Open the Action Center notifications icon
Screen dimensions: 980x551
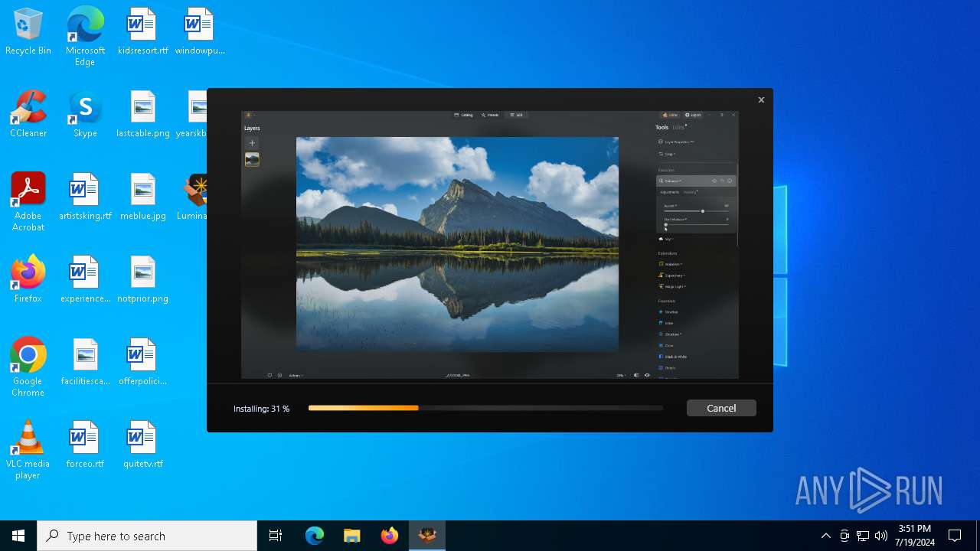point(955,536)
